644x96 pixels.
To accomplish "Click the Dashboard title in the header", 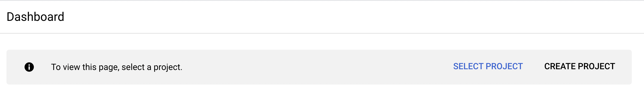I will coord(35,17).
